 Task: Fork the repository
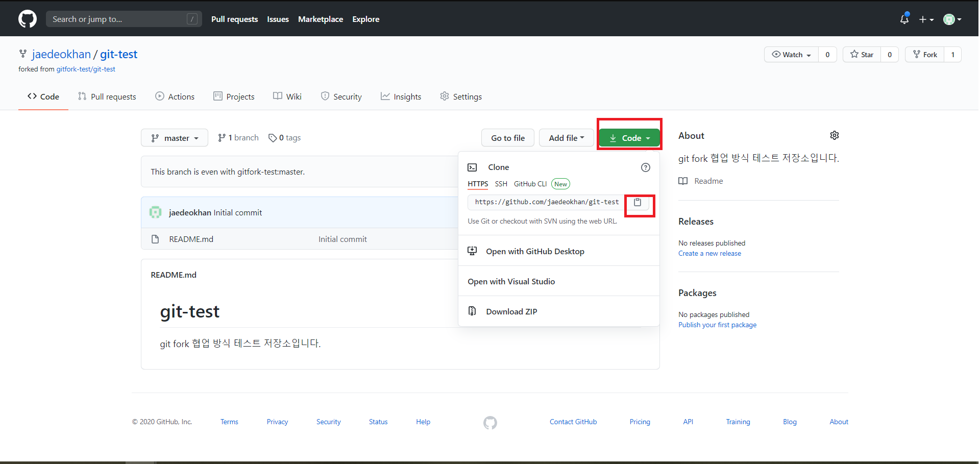(925, 55)
